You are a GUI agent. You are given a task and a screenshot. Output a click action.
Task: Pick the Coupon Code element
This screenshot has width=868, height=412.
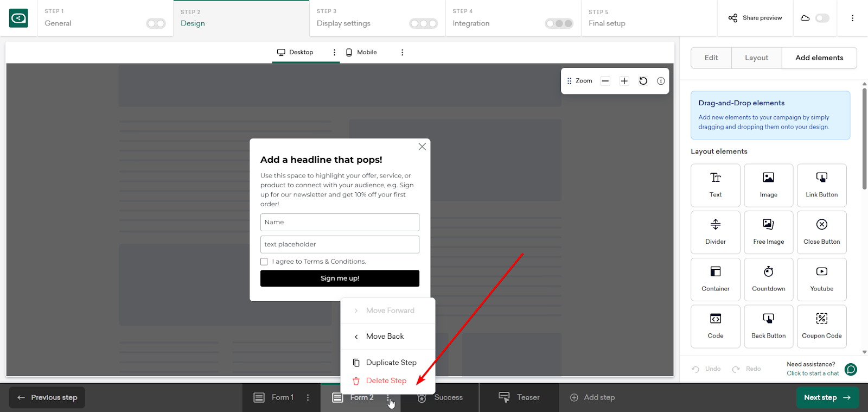pyautogui.click(x=821, y=326)
